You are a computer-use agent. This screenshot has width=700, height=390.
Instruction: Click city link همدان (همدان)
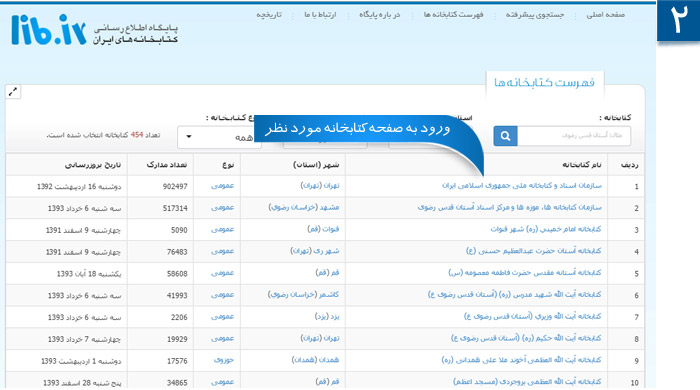click(x=315, y=360)
